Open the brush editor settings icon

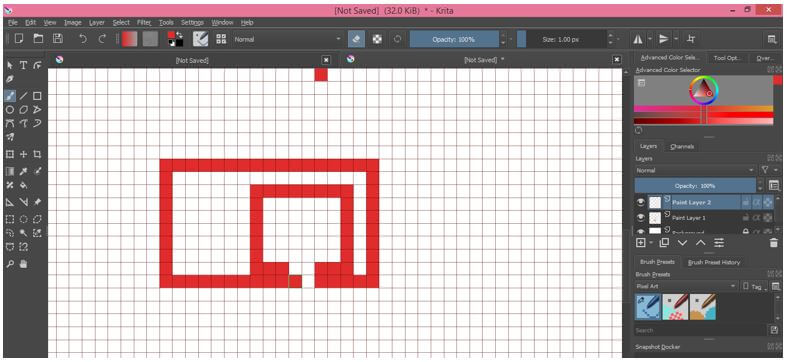tap(201, 39)
